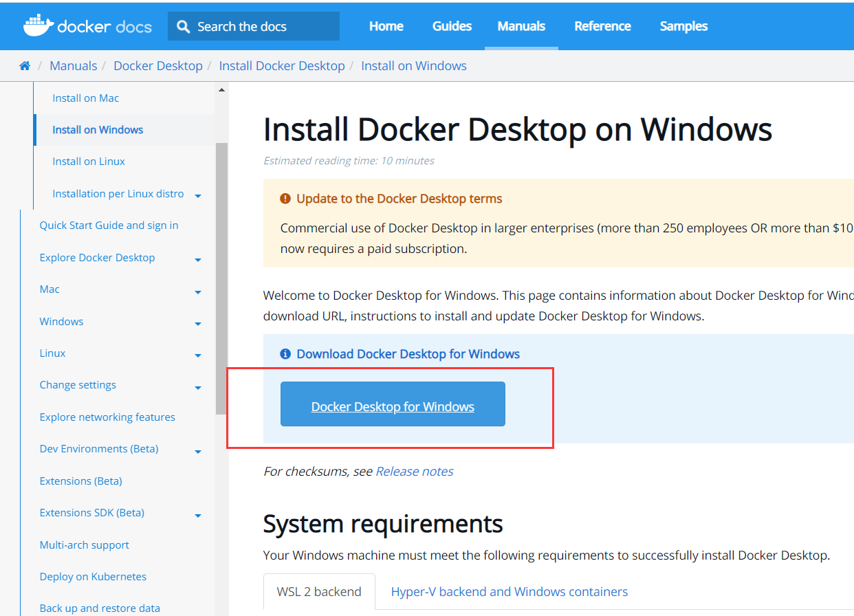The width and height of the screenshot is (854, 616).
Task: Click the search magnifier icon
Action: [183, 27]
